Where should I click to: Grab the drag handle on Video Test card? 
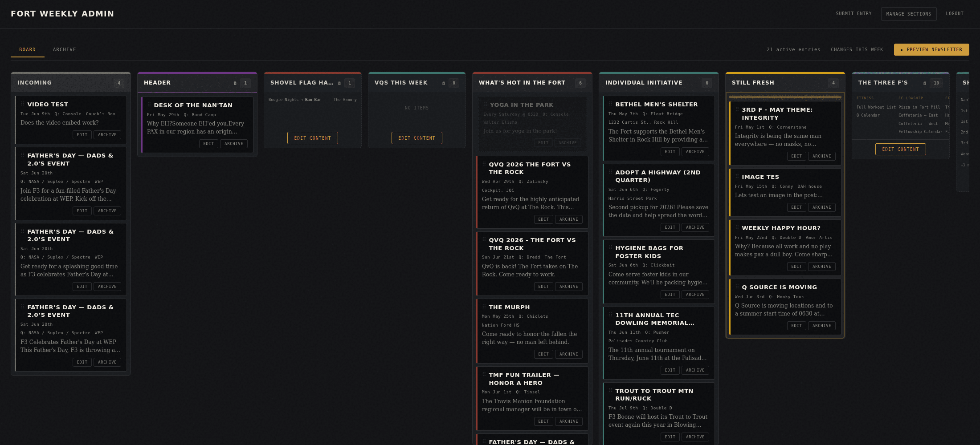tap(22, 104)
